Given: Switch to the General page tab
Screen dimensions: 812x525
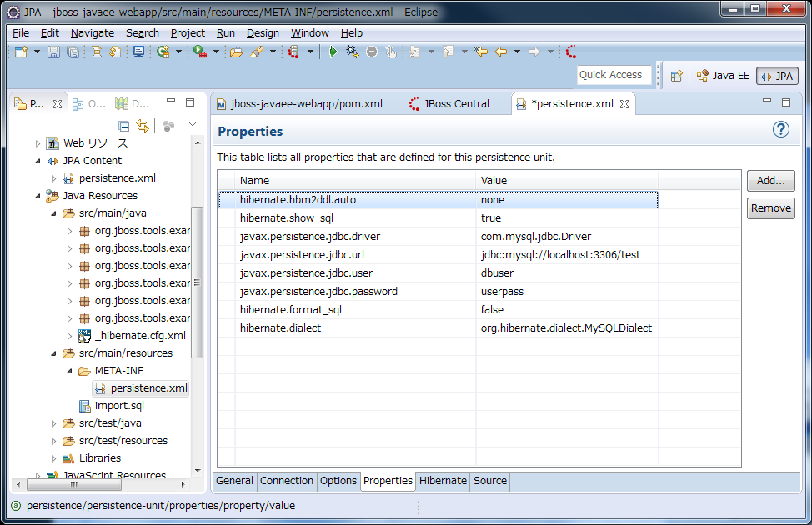Looking at the screenshot, I should click(x=234, y=481).
